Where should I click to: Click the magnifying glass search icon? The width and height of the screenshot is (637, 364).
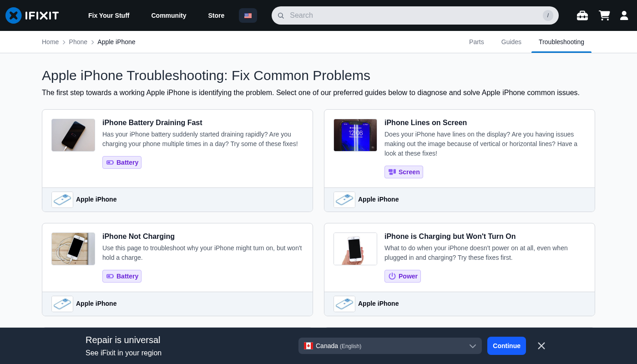[281, 15]
